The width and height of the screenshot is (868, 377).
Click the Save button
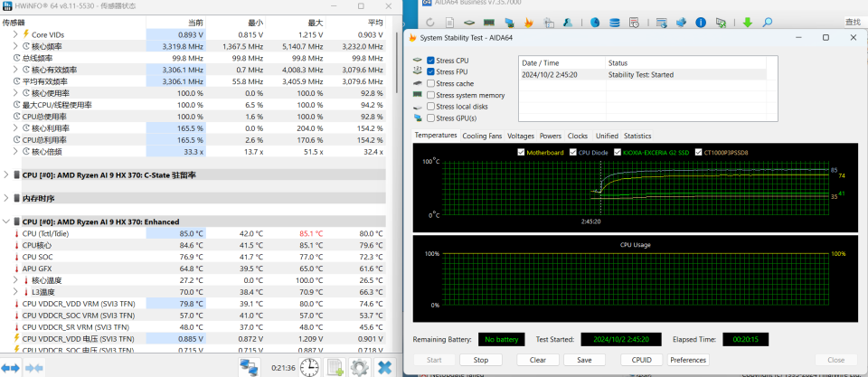pyautogui.click(x=584, y=360)
